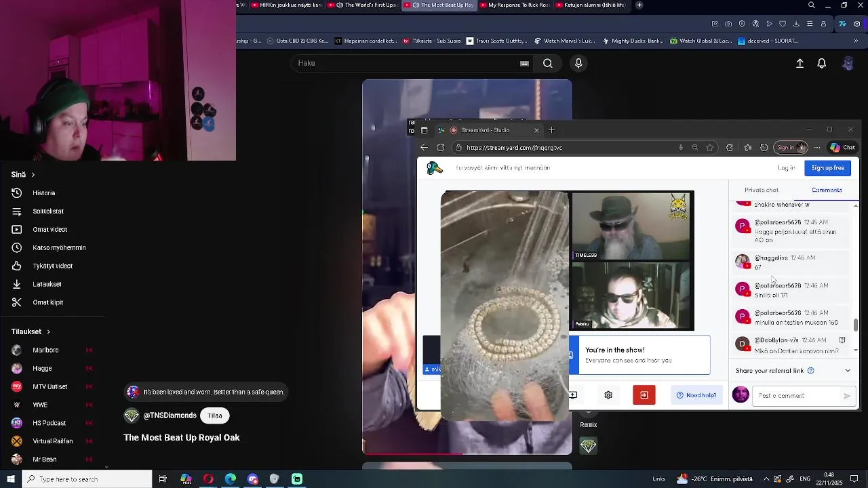Screen dimensions: 868x488
Task: Click the Tilaa subscribe button
Action: (214, 415)
